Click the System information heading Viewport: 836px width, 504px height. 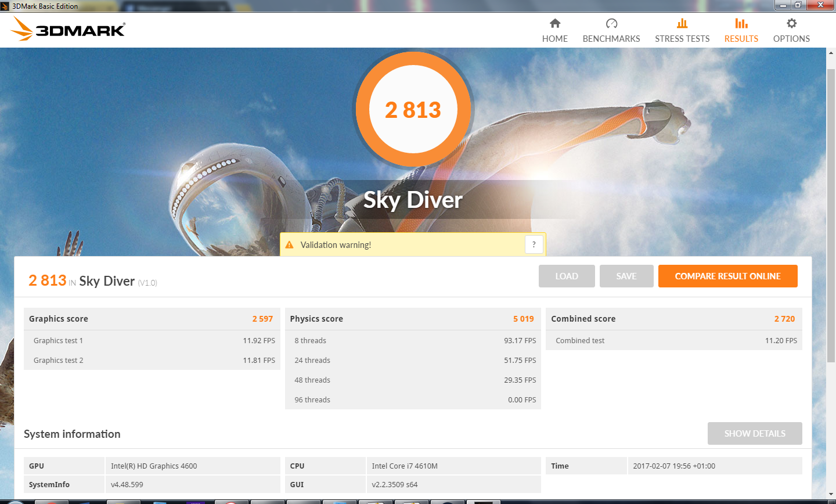point(72,434)
